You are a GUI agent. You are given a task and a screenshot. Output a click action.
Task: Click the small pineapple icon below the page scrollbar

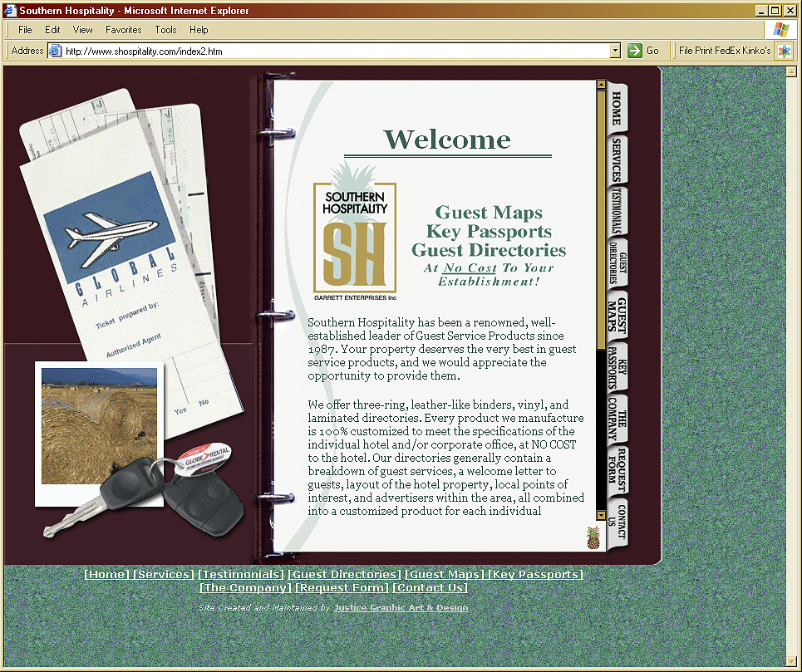[x=593, y=537]
